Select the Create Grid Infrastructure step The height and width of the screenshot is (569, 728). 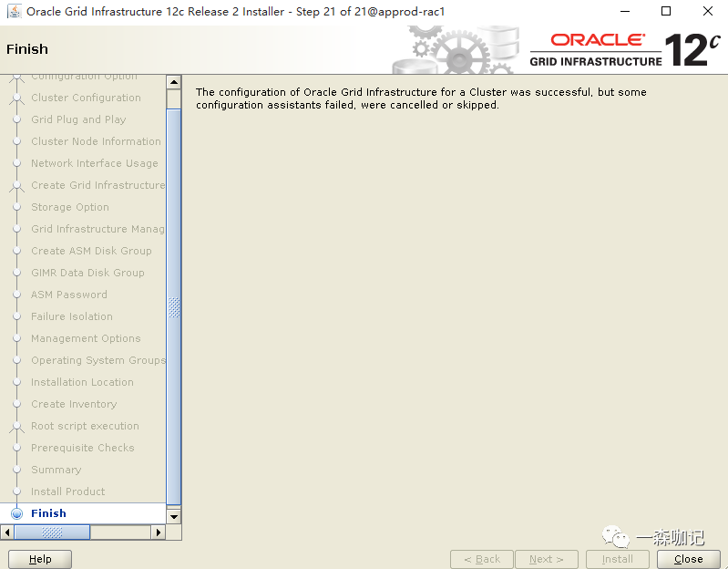tap(98, 185)
